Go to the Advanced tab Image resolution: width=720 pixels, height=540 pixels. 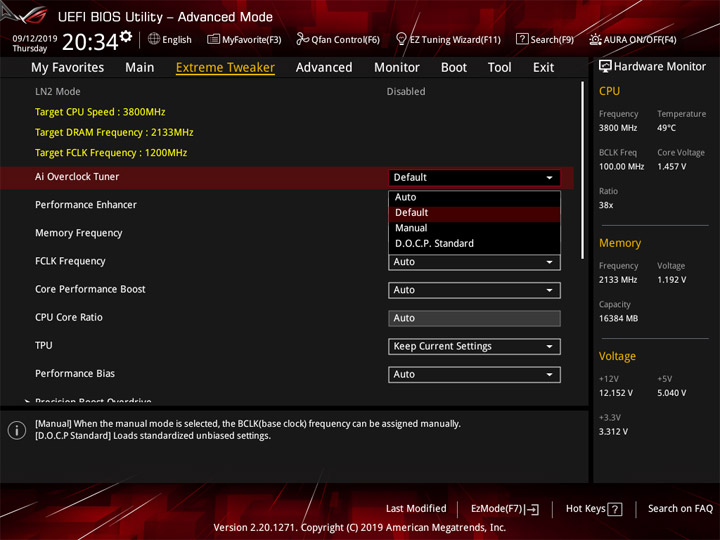coord(324,68)
